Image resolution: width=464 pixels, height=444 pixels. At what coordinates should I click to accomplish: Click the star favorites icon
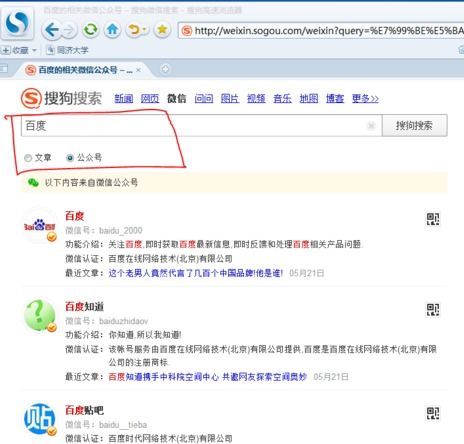pyautogui.click(x=162, y=30)
